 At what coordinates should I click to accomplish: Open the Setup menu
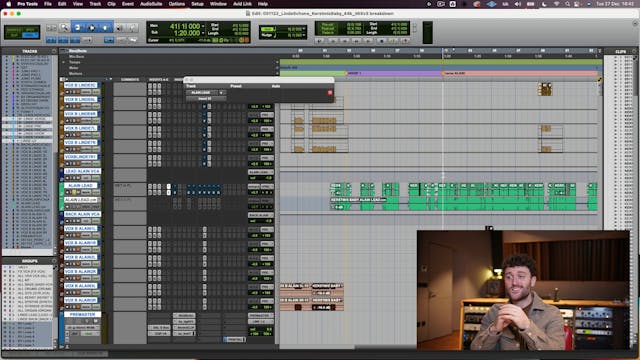pos(197,4)
